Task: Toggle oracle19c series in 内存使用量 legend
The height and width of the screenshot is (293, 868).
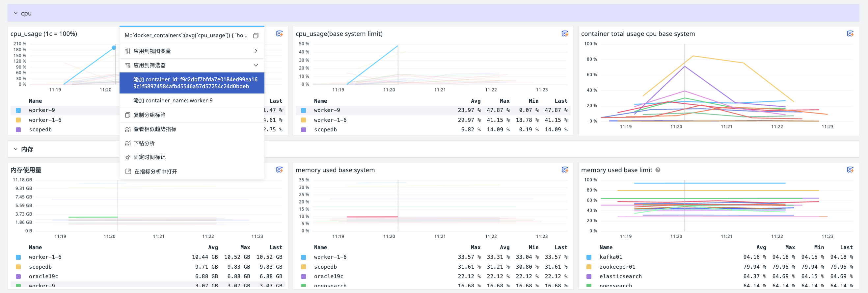Action: [43, 276]
